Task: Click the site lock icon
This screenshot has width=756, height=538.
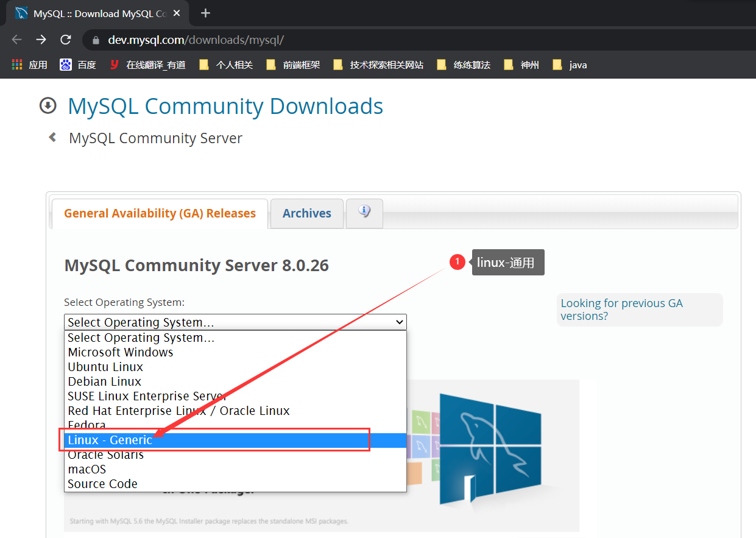Action: 95,40
